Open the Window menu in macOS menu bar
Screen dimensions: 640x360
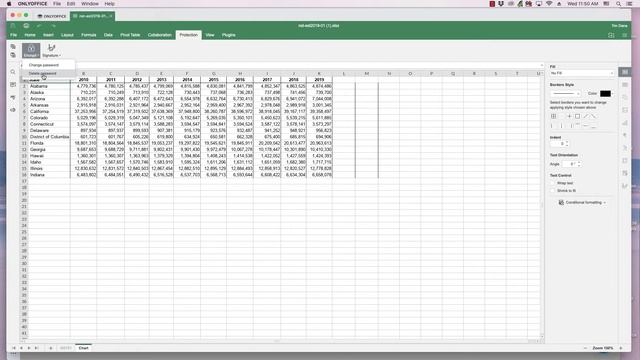[x=89, y=4]
